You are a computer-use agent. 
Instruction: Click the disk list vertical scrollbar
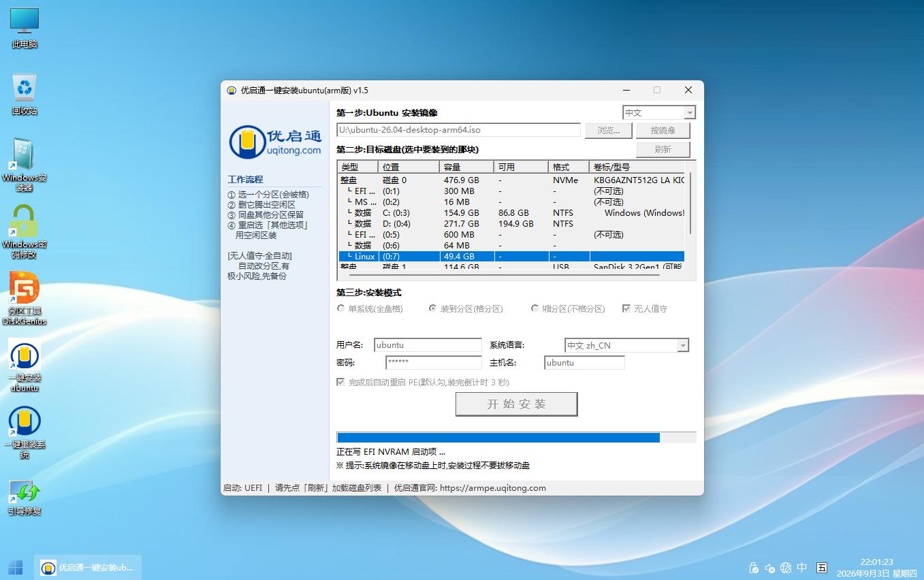click(x=692, y=204)
